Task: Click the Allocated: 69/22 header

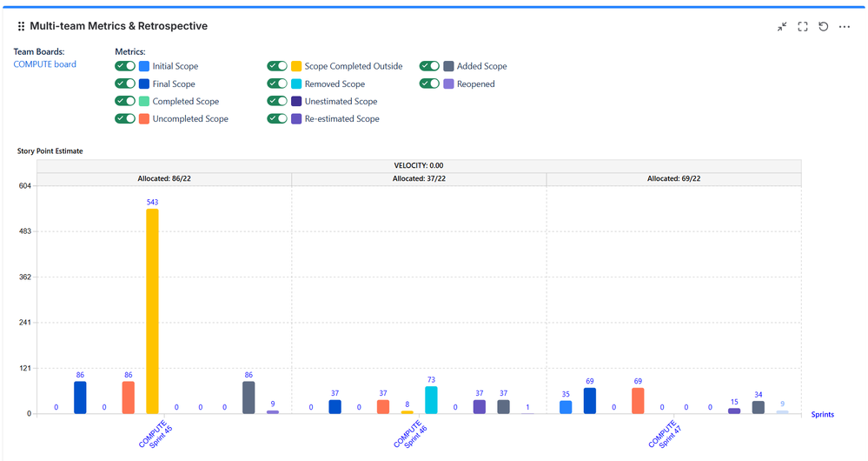Action: 673,179
